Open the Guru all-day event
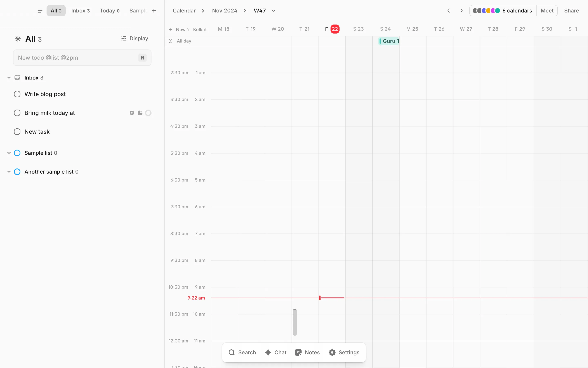Viewport: 588px width, 368px height. (389, 41)
